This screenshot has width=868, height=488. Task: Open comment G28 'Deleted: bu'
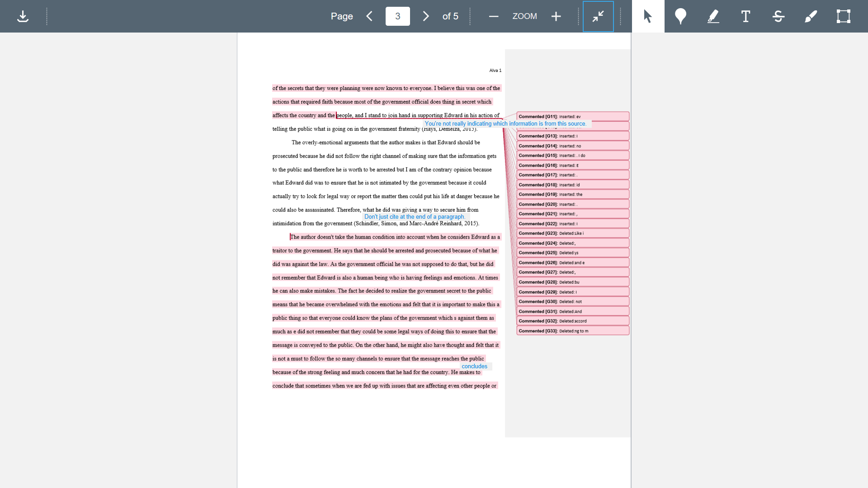[x=573, y=282]
